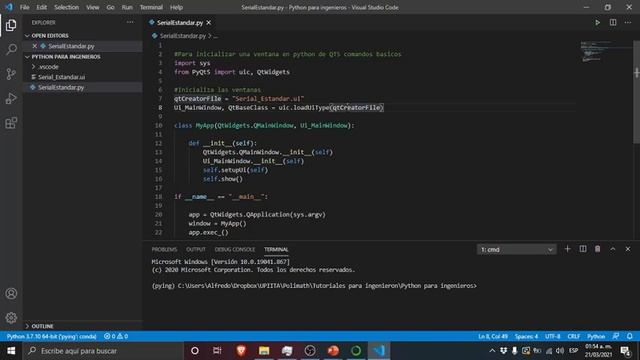640x360 pixels.
Task: Kill terminal with the trash icon
Action: click(x=598, y=249)
